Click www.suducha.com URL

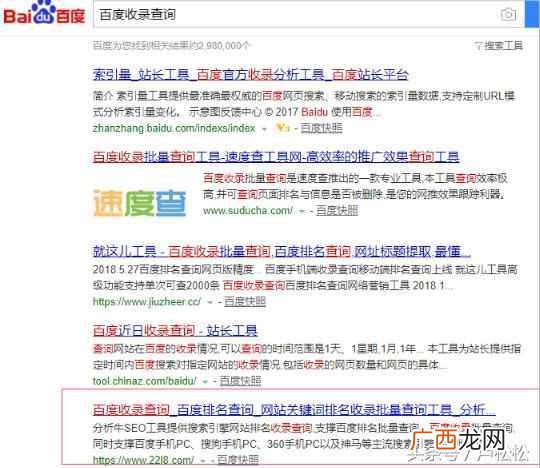pos(248,210)
